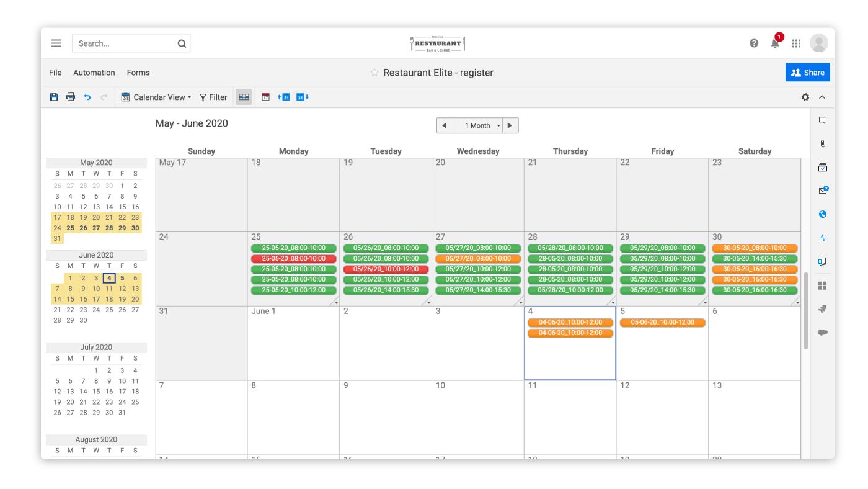
Task: Click the red 25-05-20_08:00-10:00 event
Action: click(293, 259)
